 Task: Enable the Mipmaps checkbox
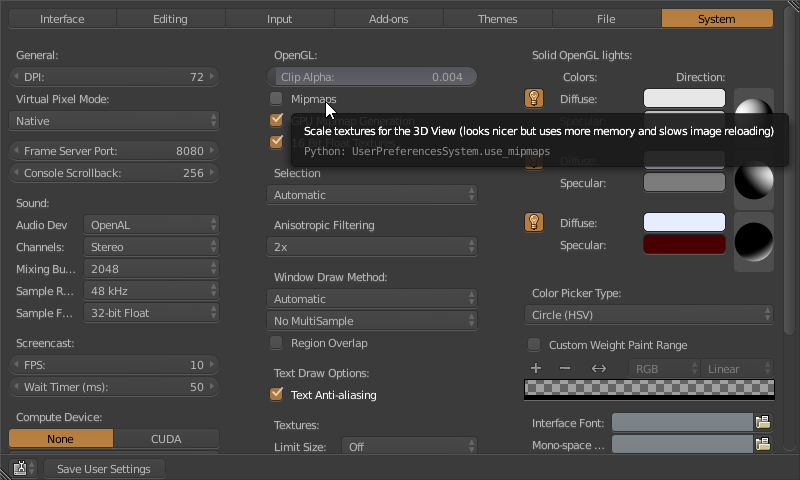tap(276, 98)
